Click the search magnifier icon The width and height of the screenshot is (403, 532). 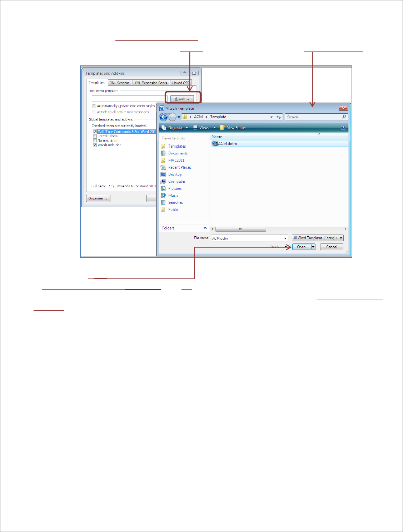point(344,117)
